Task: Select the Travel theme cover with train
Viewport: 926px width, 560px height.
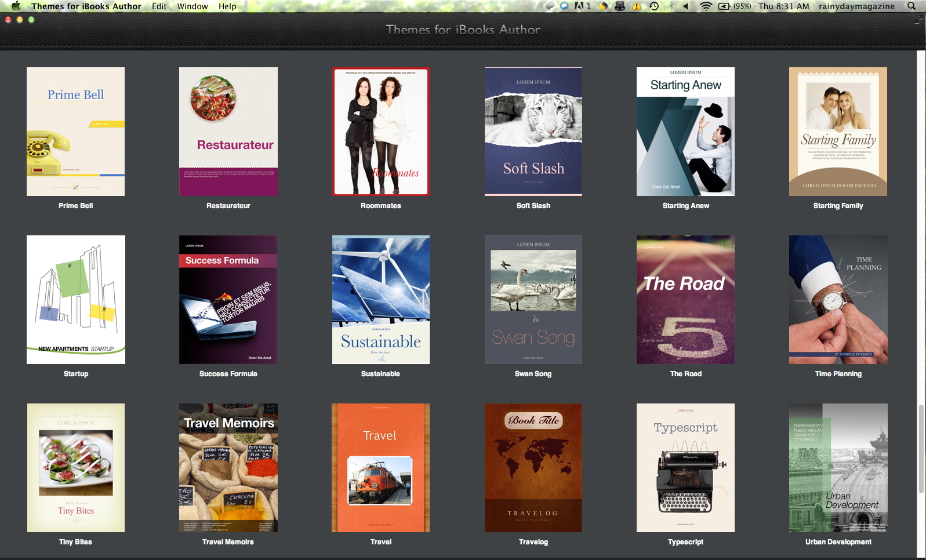Action: pos(380,468)
